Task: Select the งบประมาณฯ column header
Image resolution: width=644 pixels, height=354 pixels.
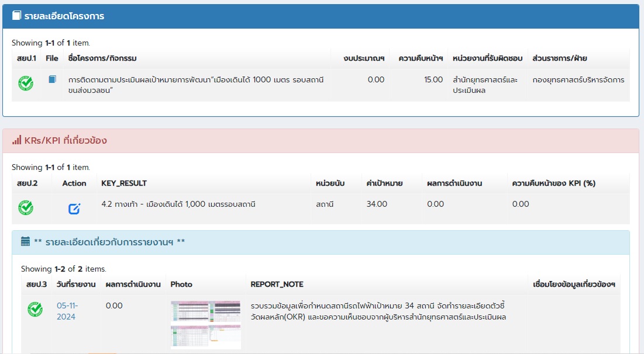Action: click(x=364, y=58)
